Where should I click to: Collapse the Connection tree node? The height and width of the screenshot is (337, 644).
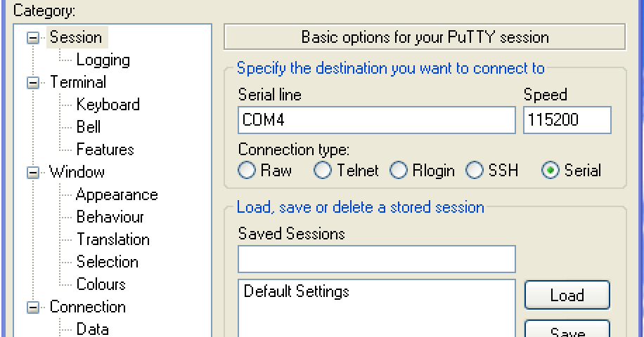(x=33, y=308)
